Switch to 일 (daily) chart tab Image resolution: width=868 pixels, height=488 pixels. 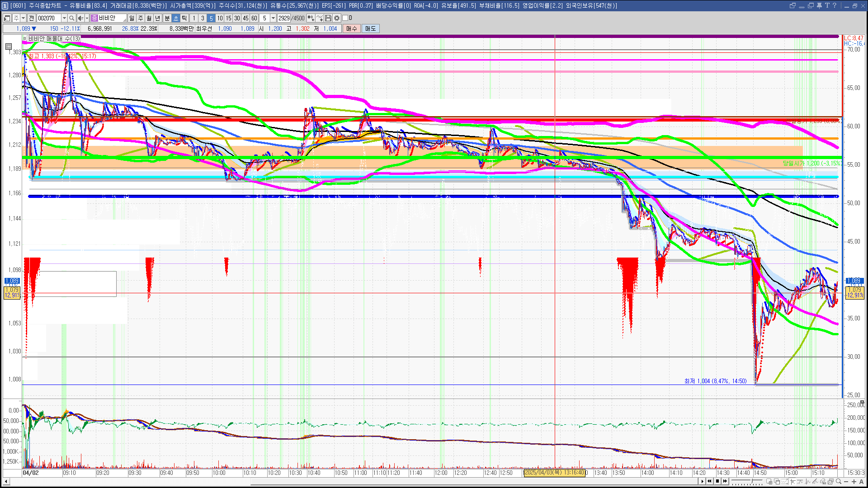pyautogui.click(x=132, y=18)
